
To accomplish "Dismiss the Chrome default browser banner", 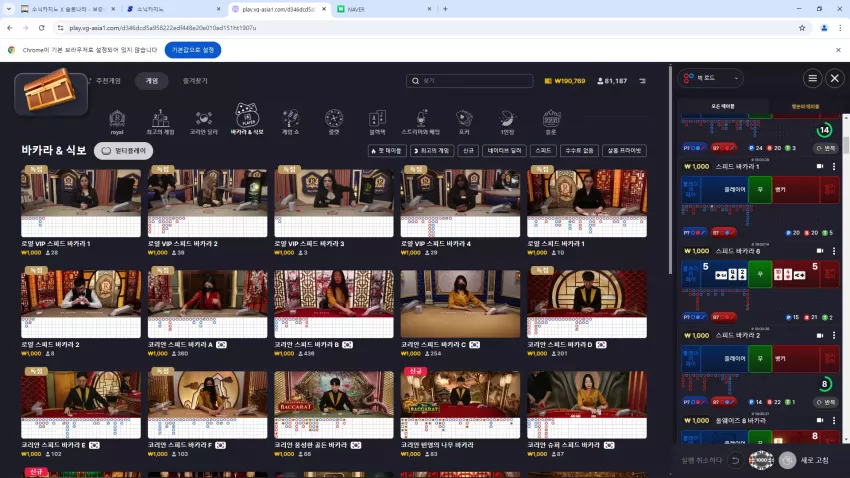I will pos(838,50).
